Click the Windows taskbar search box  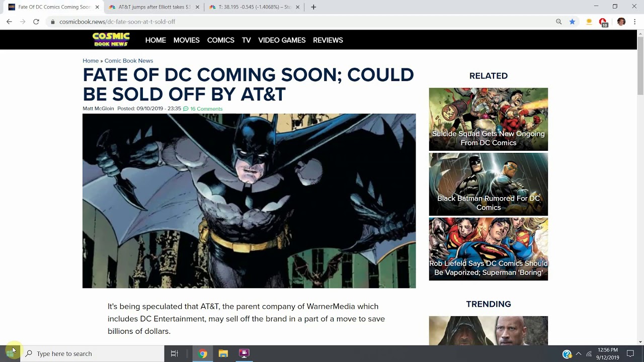[x=93, y=353]
